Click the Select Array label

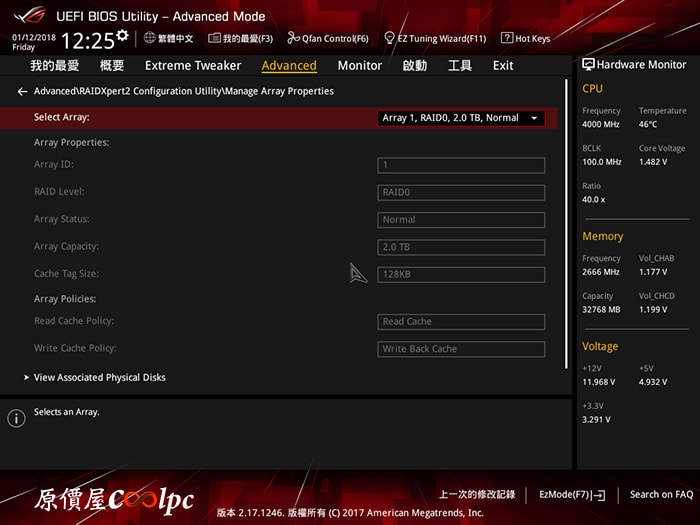[x=62, y=117]
